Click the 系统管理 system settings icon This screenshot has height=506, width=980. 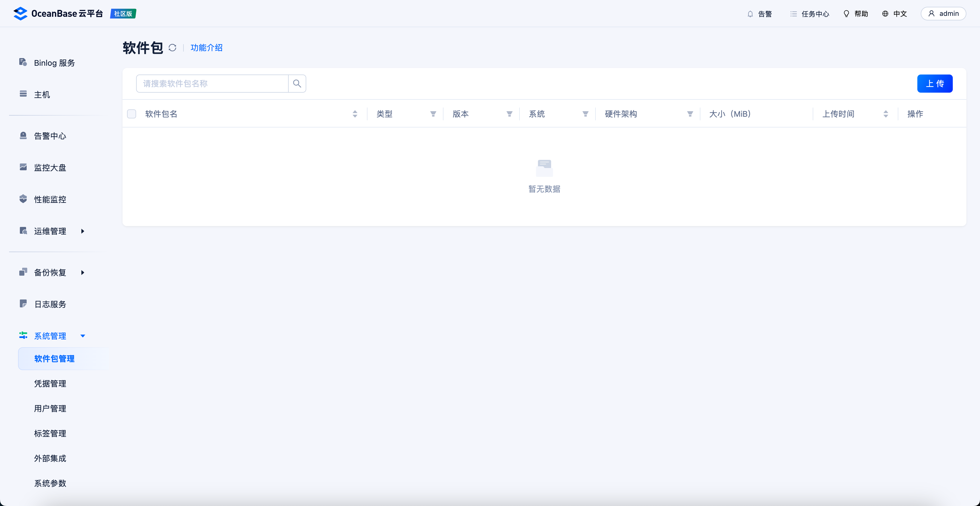23,335
